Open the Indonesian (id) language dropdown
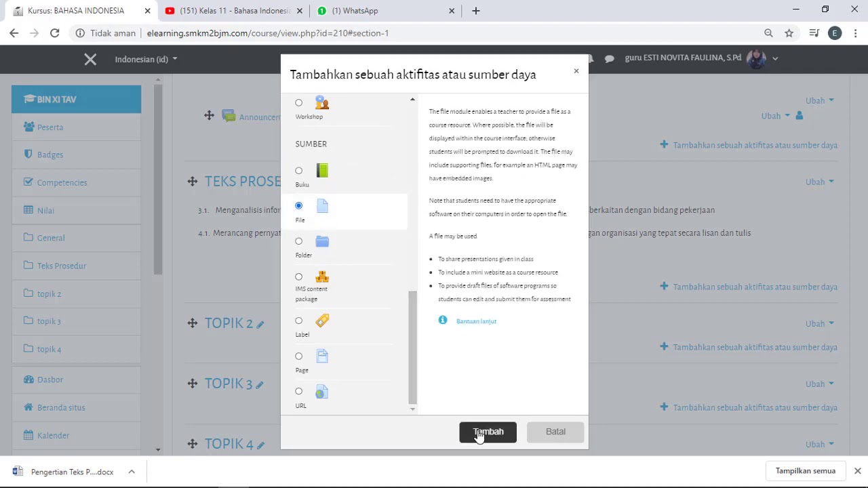Viewport: 868px width, 488px height. (146, 59)
